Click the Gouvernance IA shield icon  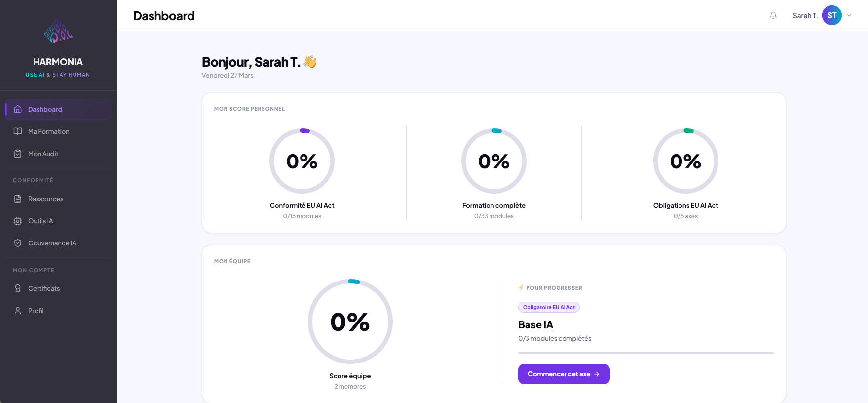coord(18,243)
